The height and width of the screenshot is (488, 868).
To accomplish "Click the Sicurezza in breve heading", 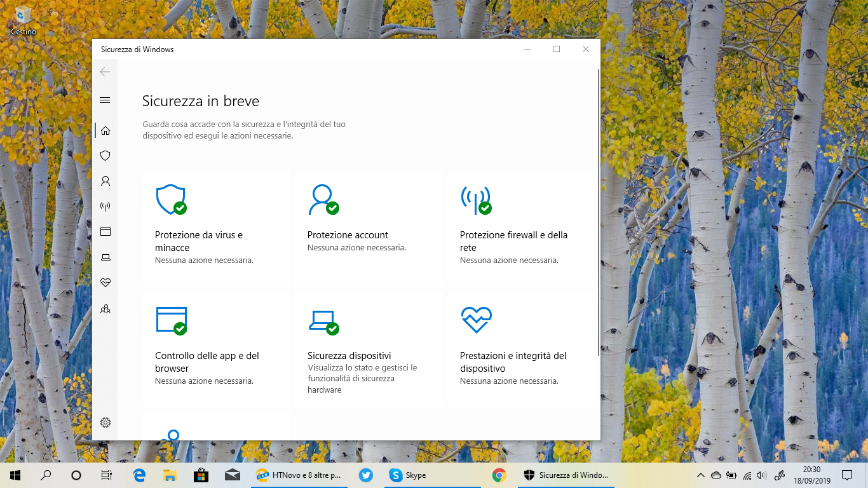I will [201, 101].
